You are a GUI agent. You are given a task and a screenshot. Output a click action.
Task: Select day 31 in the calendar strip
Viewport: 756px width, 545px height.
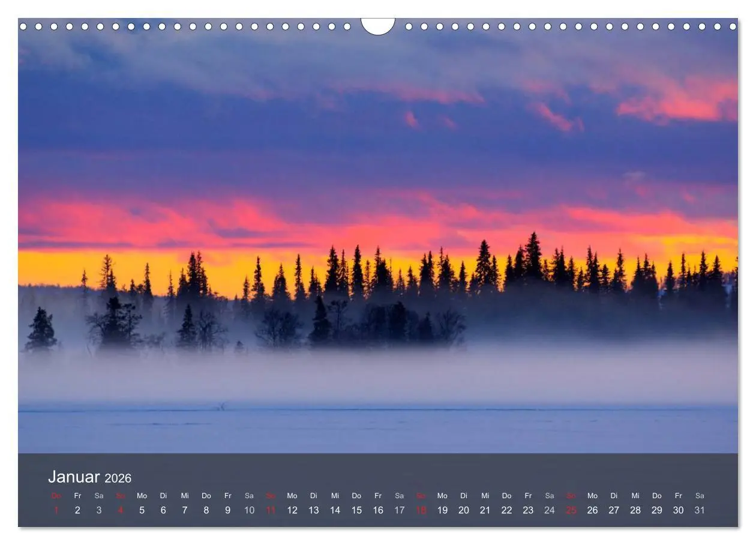coord(700,510)
